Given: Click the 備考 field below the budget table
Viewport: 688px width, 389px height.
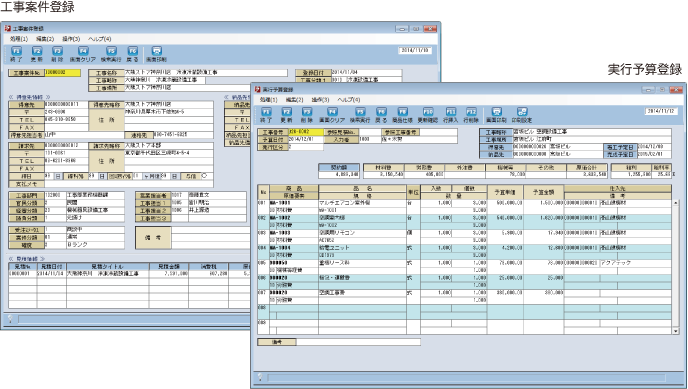Looking at the screenshot, I should (358, 342).
